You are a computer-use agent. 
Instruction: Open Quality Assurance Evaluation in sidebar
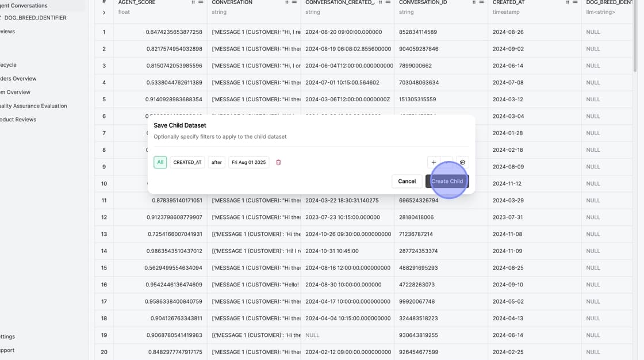click(33, 106)
